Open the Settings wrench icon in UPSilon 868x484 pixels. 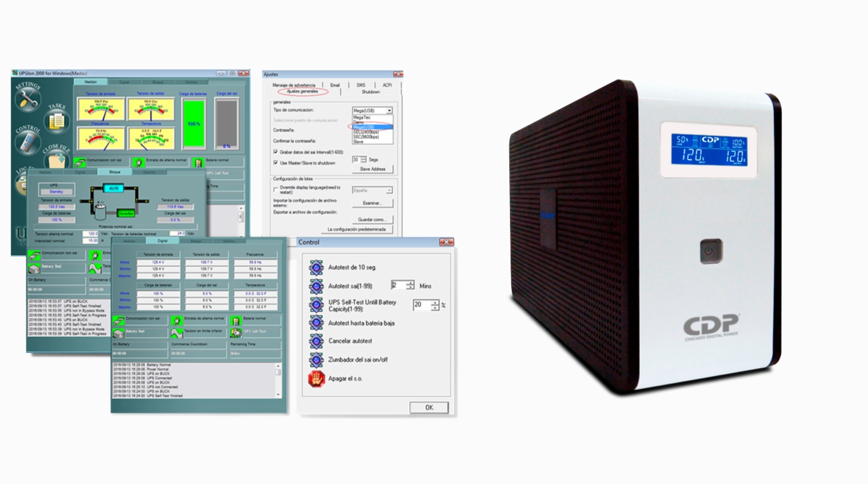28,99
